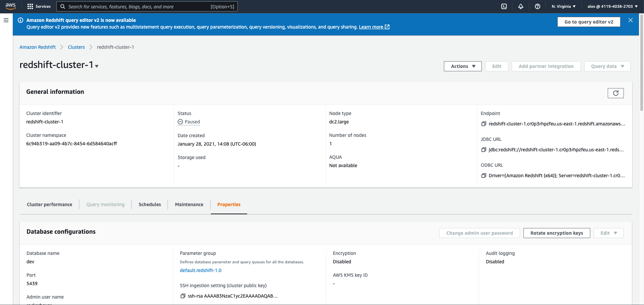
Task: Select the port value 5439
Action: coord(32,283)
